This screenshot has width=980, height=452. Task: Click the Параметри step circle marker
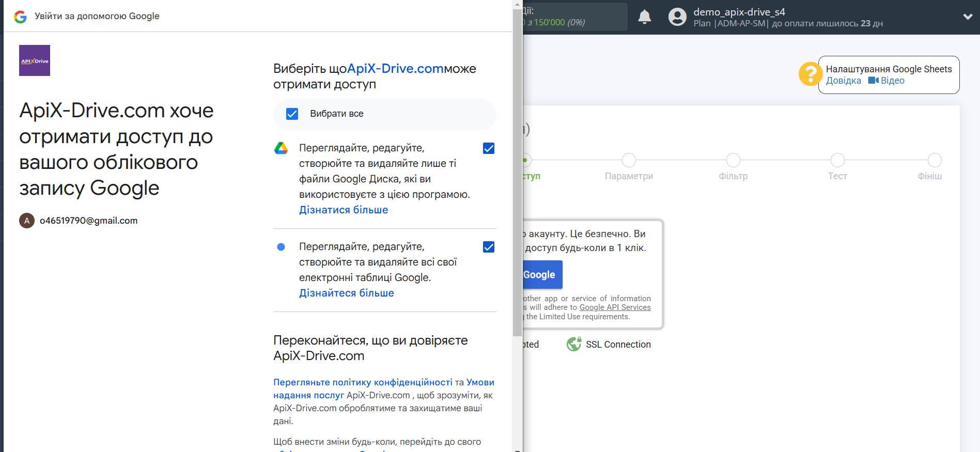pyautogui.click(x=629, y=160)
